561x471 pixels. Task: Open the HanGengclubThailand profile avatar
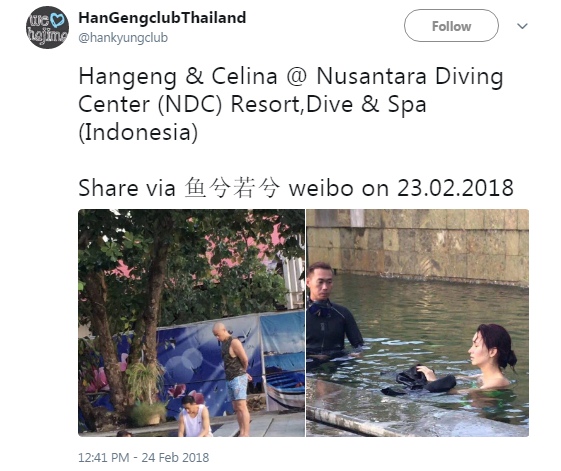(x=47, y=28)
